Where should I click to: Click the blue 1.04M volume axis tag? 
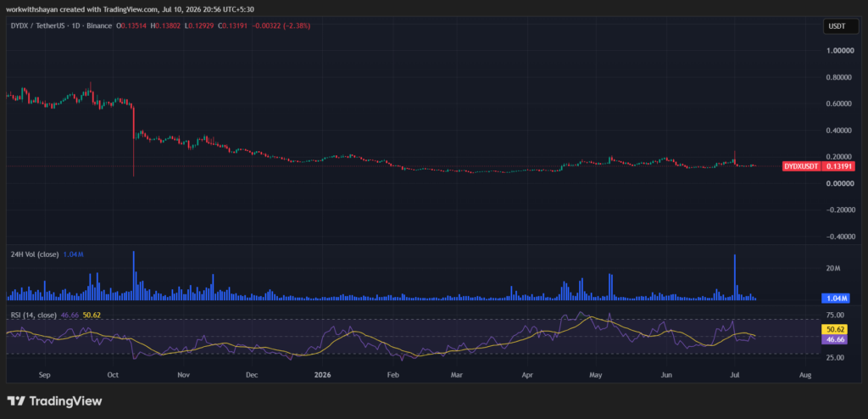[x=836, y=299]
